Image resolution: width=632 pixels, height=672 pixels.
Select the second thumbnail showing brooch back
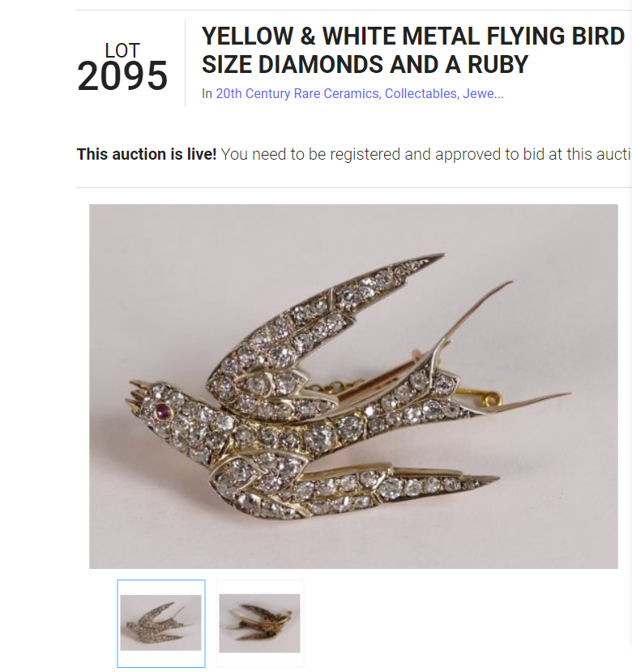(259, 623)
